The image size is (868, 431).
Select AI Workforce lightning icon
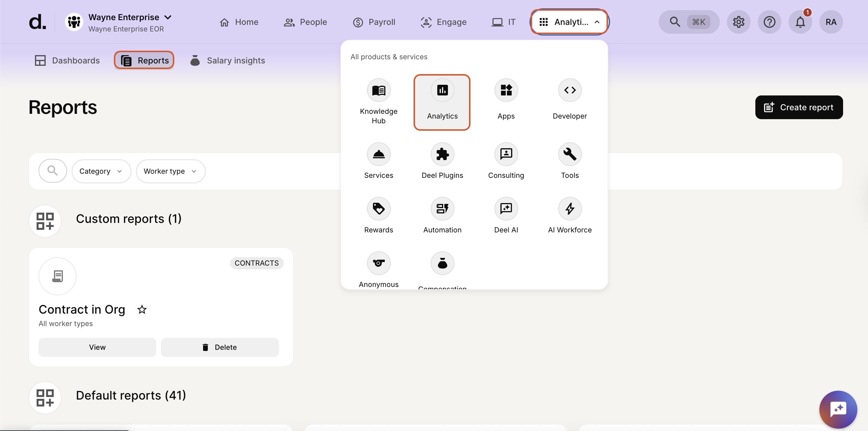569,209
